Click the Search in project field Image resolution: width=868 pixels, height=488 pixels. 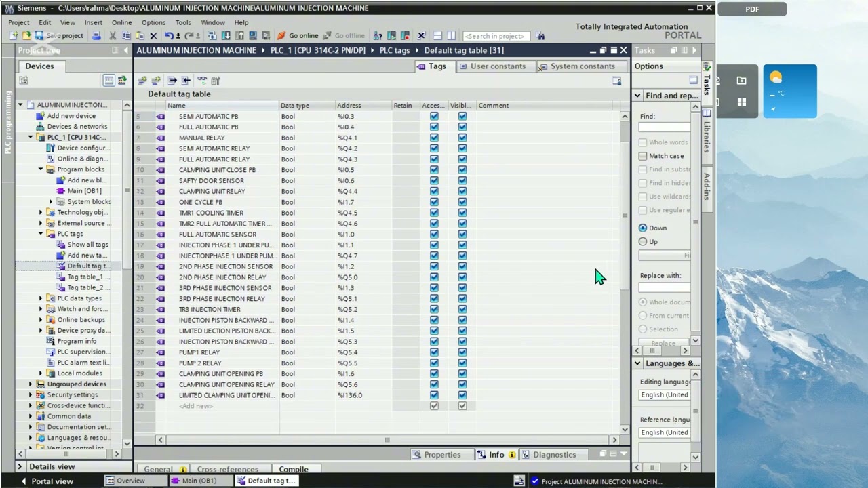pos(496,36)
